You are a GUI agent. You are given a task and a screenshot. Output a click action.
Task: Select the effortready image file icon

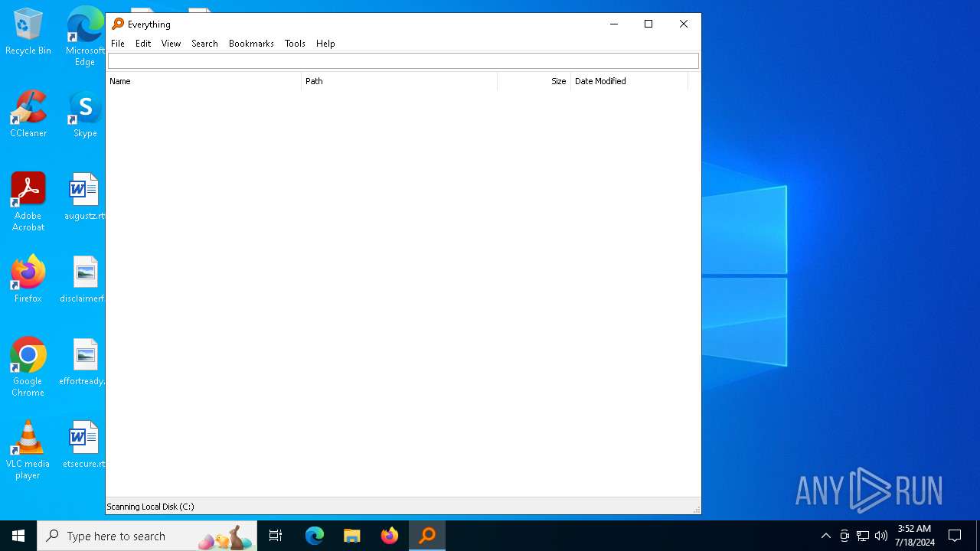[x=83, y=362]
